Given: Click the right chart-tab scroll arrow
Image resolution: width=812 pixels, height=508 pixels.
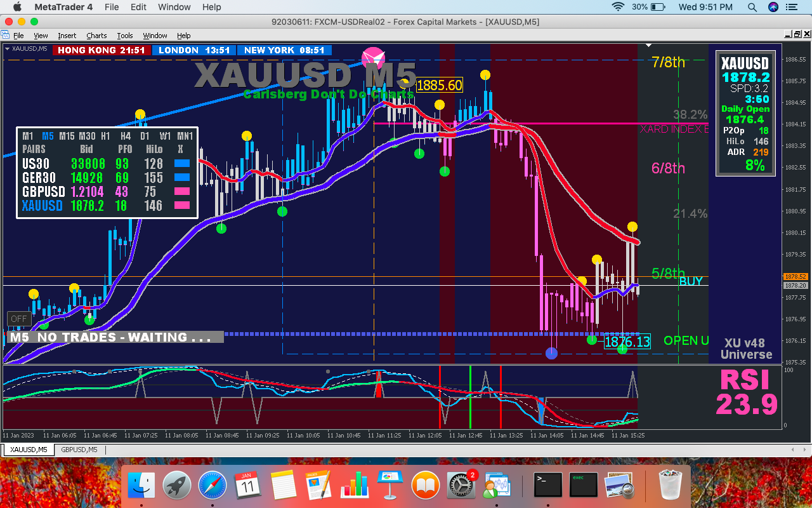Looking at the screenshot, I should pyautogui.click(x=804, y=450).
